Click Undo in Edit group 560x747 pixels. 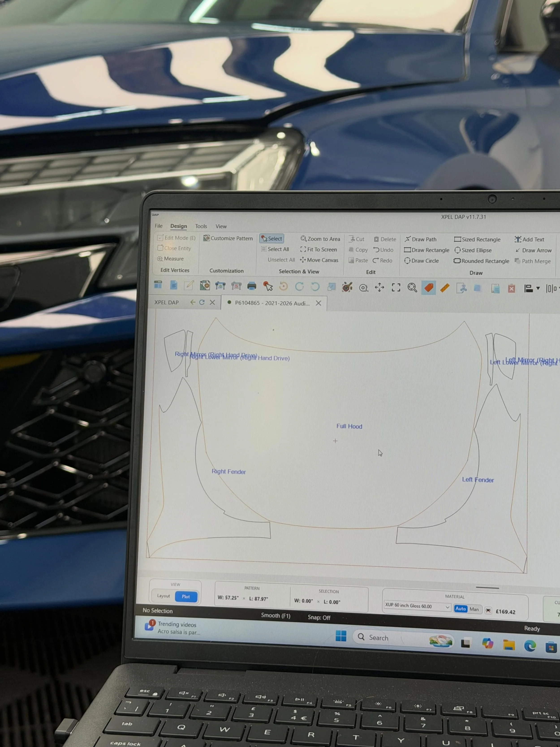(383, 250)
